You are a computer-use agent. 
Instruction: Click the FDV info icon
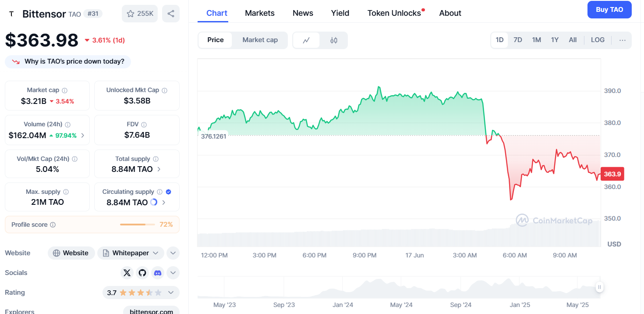(x=144, y=125)
